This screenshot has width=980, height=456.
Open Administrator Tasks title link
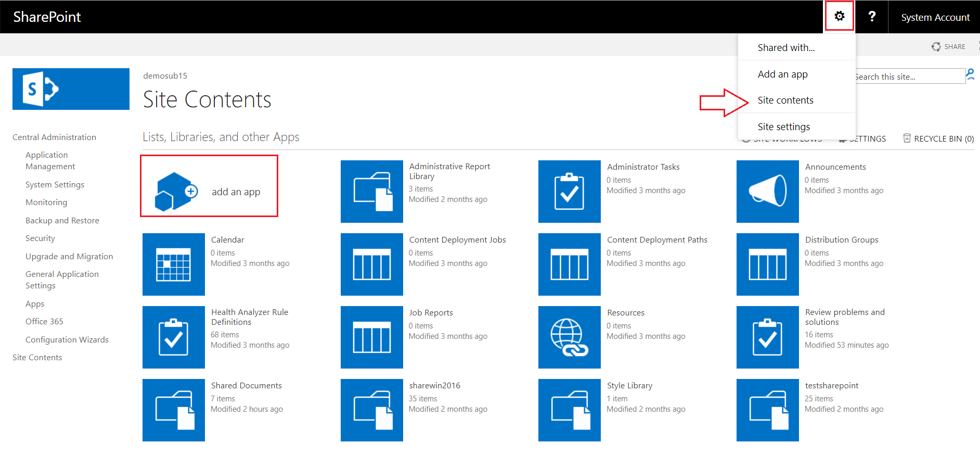[x=643, y=167]
